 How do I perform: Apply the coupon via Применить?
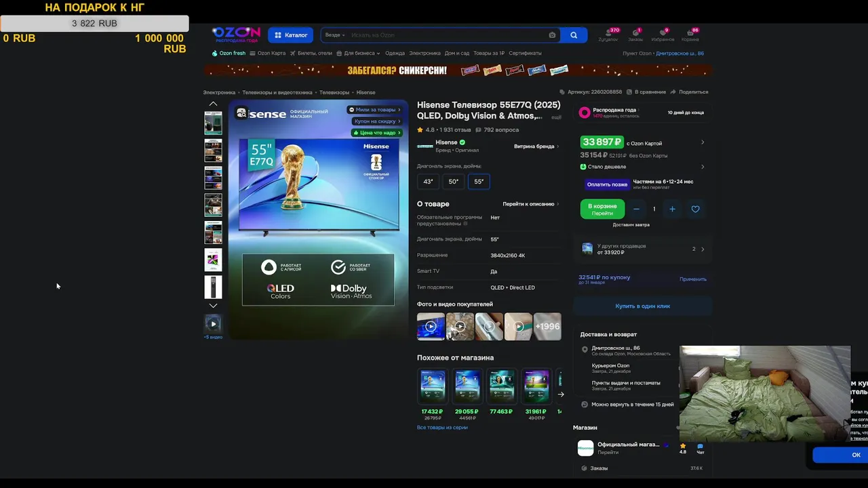click(693, 279)
